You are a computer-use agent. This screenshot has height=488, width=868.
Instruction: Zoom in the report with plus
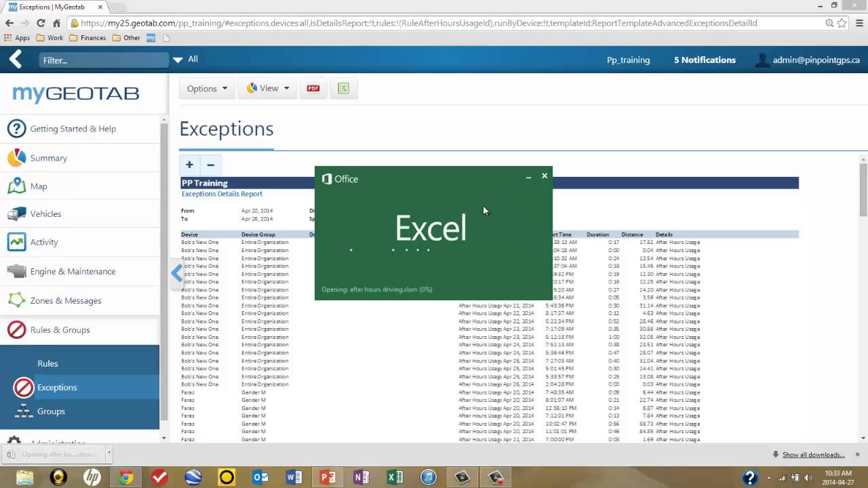tap(189, 165)
